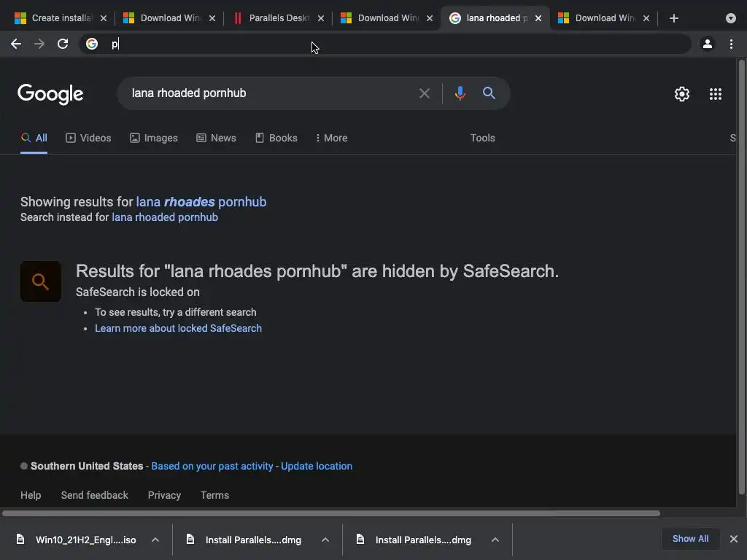747x560 pixels.
Task: Open the tab search dropdown arrow
Action: coord(731,18)
